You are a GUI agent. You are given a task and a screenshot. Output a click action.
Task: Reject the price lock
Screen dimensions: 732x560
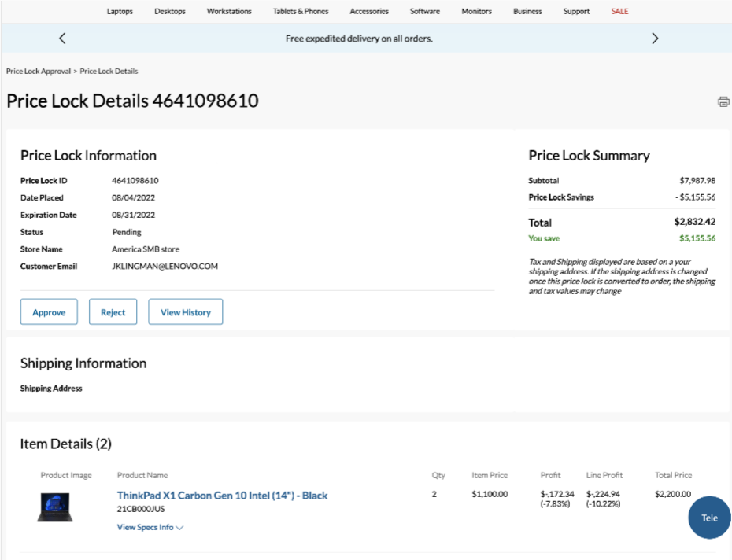(x=113, y=311)
